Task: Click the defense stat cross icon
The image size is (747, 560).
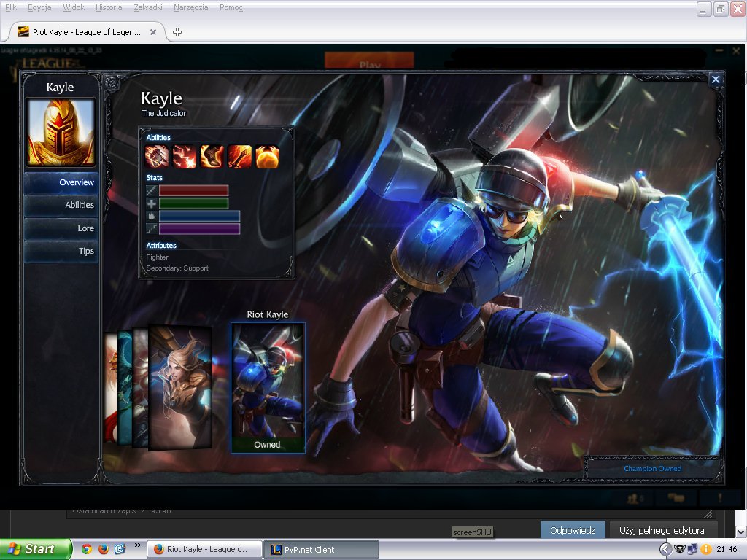Action: coord(152,203)
